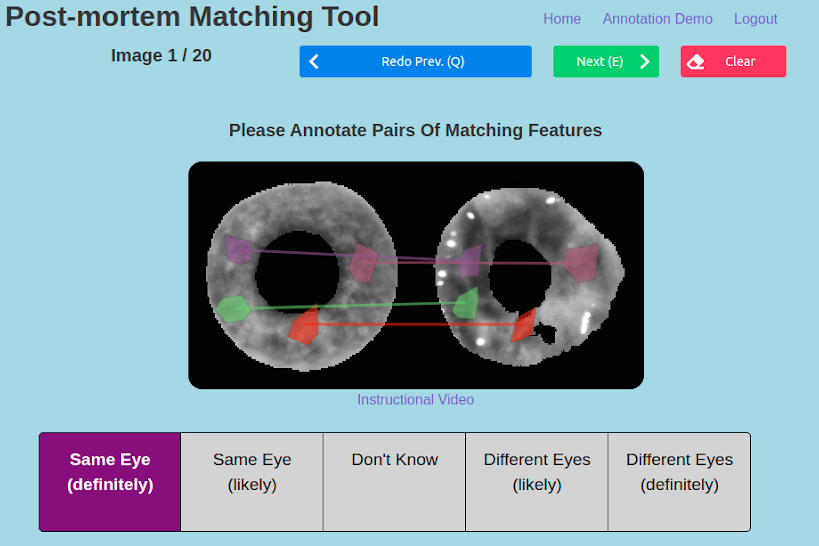The height and width of the screenshot is (546, 819).
Task: Click the Redo Prev. (Q) button
Action: pos(416,62)
